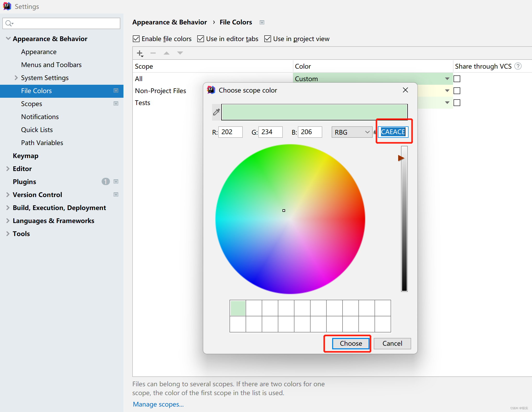Click the remove scope minus icon
The image size is (532, 412).
pos(153,53)
